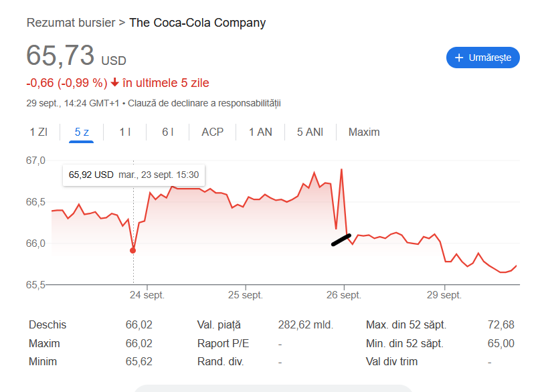The image size is (540, 392).
Task: Click the black annotation mark on chart
Action: (341, 240)
